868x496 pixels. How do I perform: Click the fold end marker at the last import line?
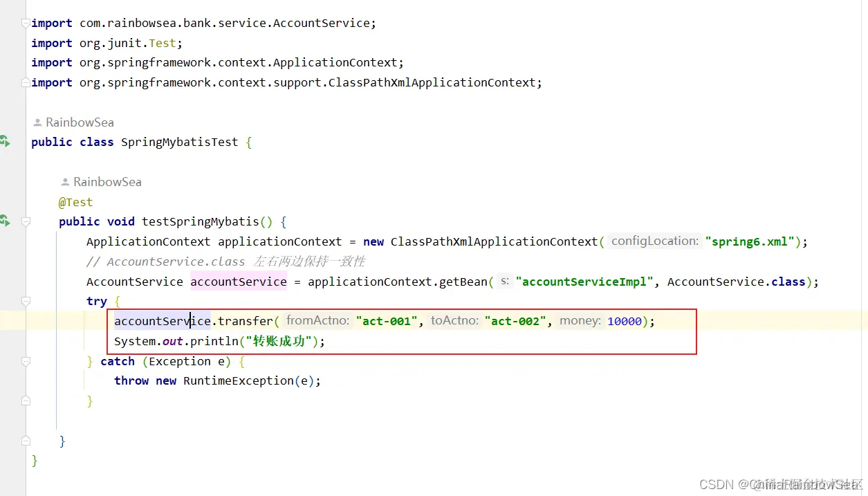(x=26, y=82)
